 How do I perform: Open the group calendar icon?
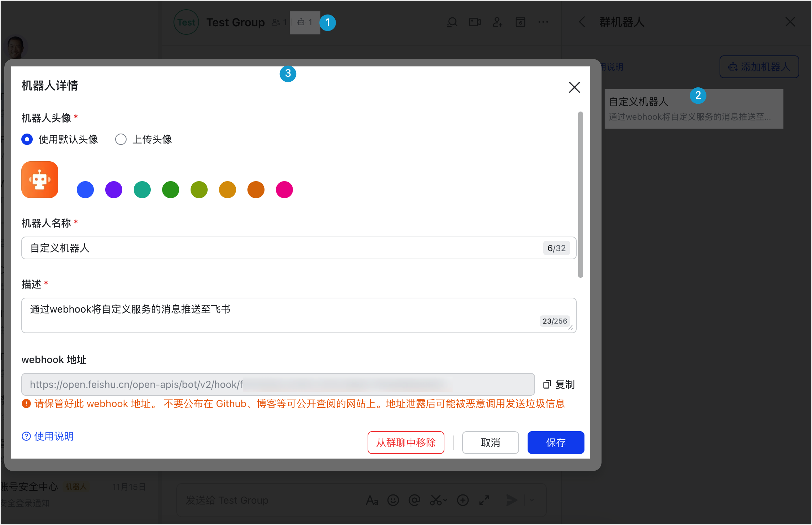pos(520,22)
